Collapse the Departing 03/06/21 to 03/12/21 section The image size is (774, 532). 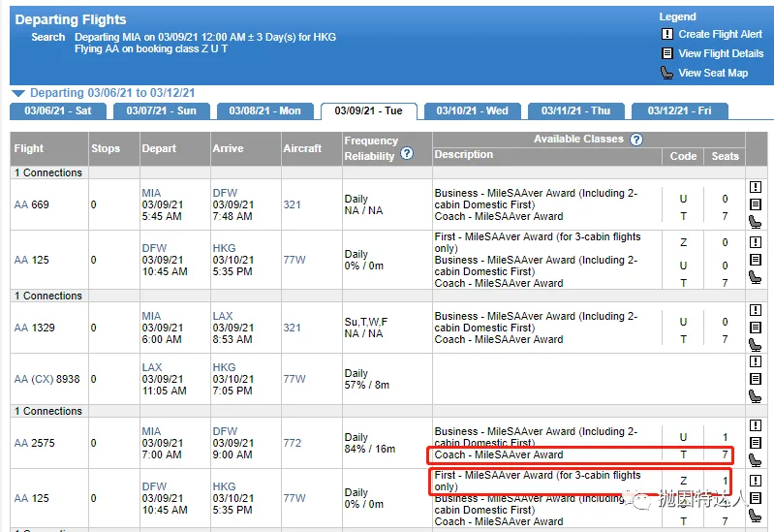18,93
